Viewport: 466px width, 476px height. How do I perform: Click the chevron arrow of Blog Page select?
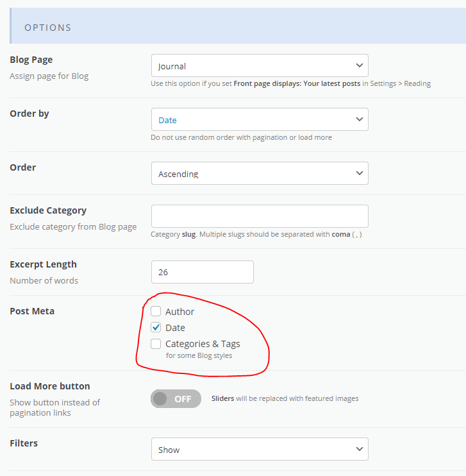[360, 65]
